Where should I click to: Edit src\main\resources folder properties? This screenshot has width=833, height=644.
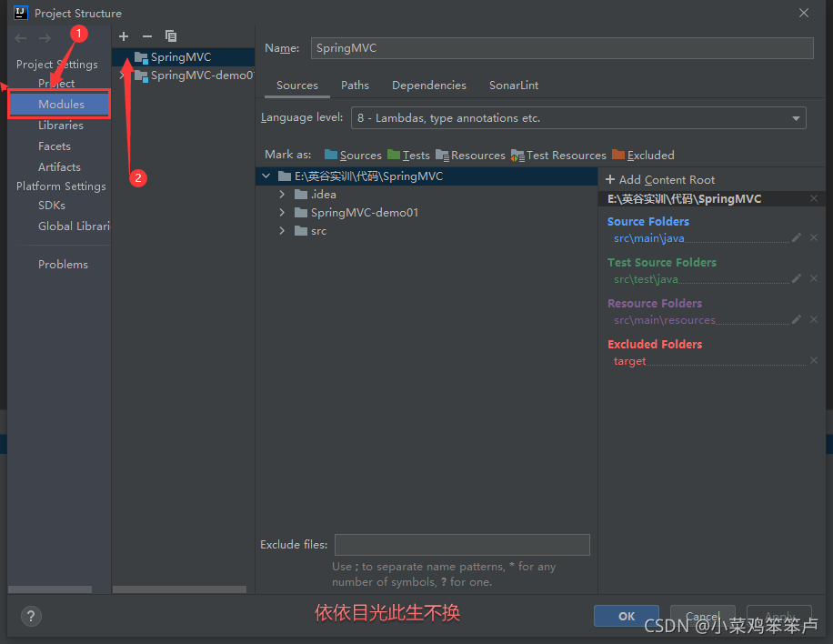pyautogui.click(x=797, y=319)
